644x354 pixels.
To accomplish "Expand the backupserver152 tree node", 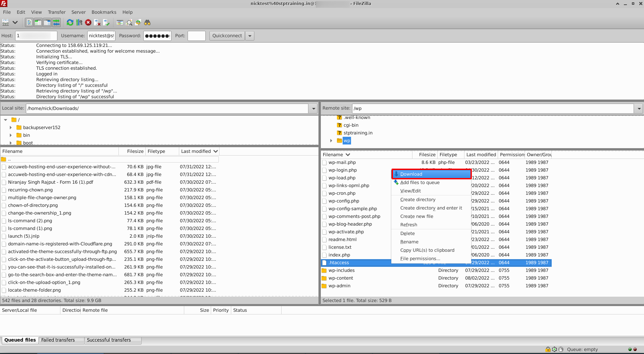I will [11, 127].
